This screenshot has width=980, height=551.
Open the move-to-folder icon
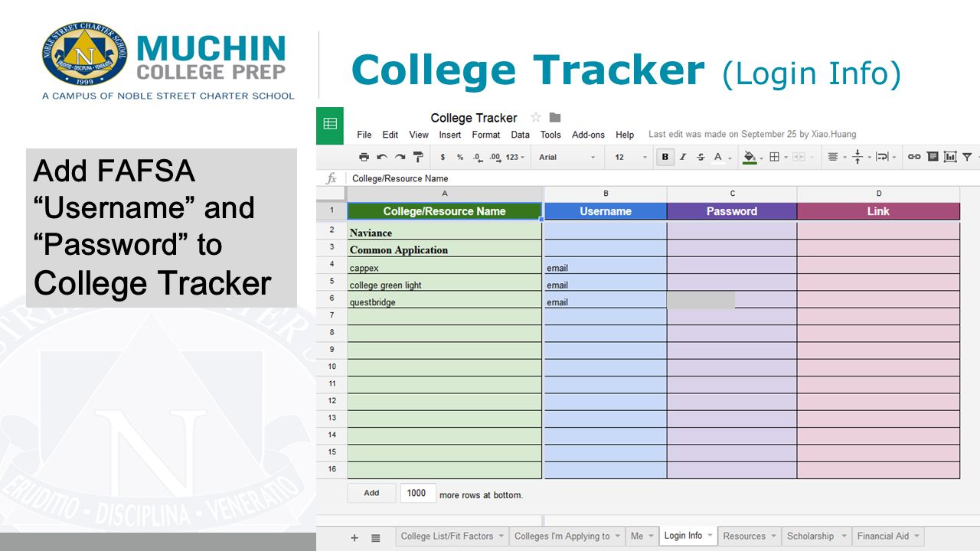click(555, 117)
